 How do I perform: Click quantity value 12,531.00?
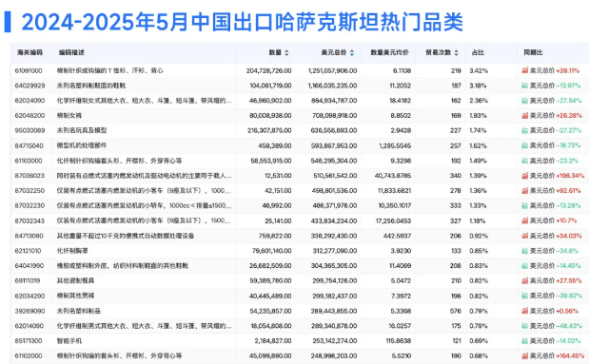click(278, 176)
